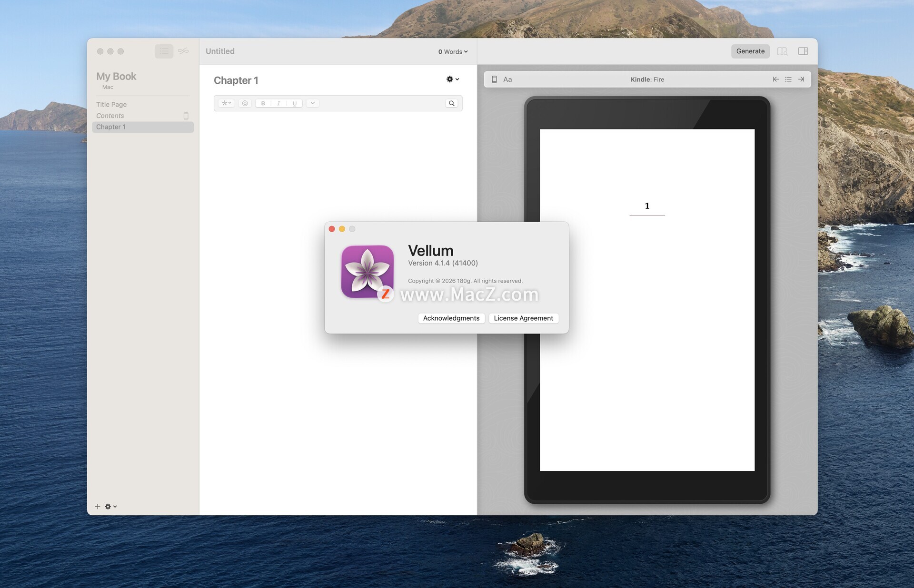Image resolution: width=914 pixels, height=588 pixels.
Task: Toggle italic formatting
Action: coord(278,103)
